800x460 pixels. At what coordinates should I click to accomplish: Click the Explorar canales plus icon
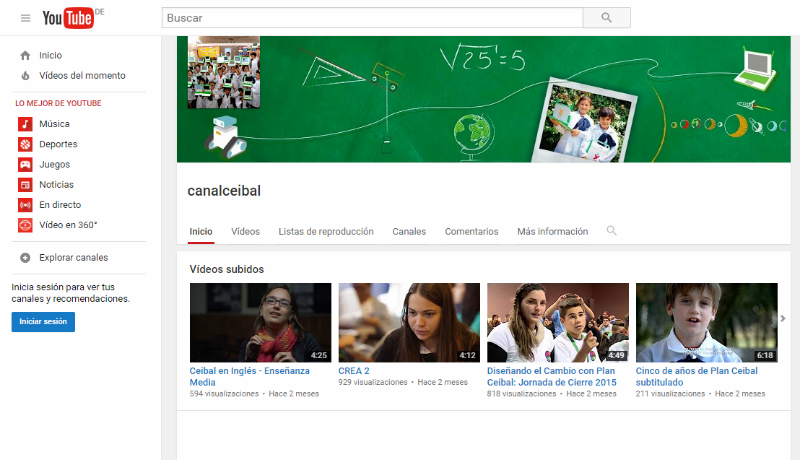25,258
